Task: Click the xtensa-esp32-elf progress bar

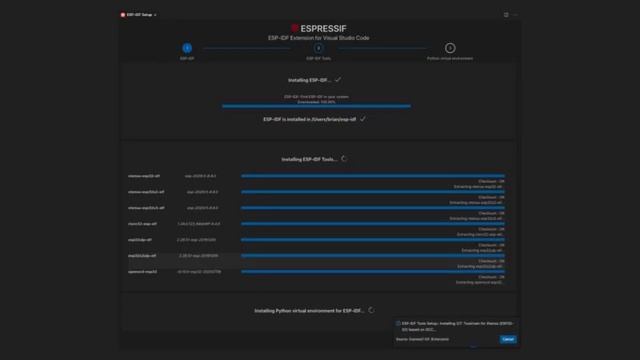Action: (373, 176)
